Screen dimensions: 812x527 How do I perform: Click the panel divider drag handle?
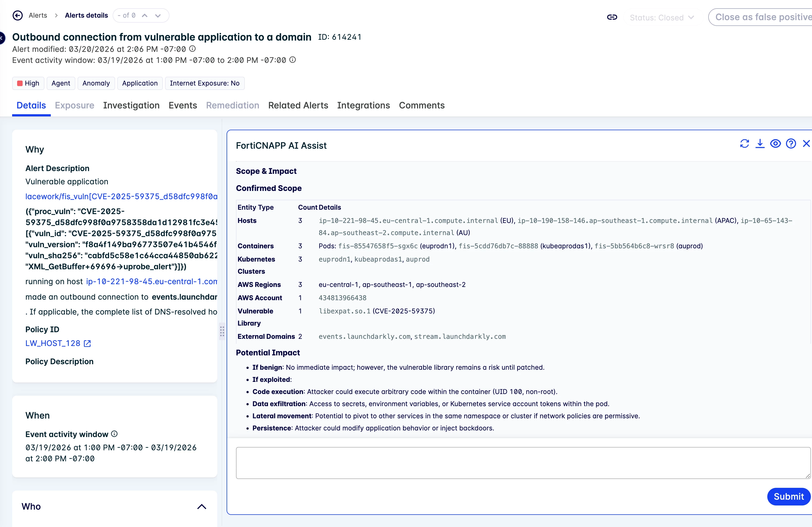(222, 331)
